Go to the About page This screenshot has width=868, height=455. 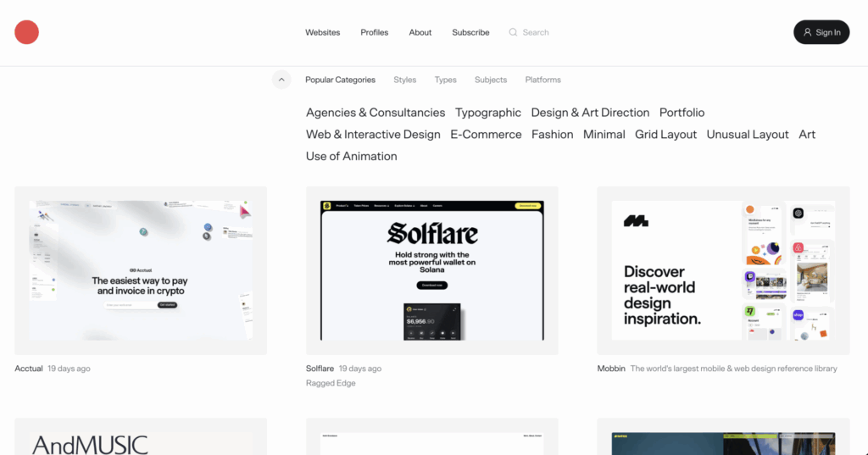coord(420,32)
